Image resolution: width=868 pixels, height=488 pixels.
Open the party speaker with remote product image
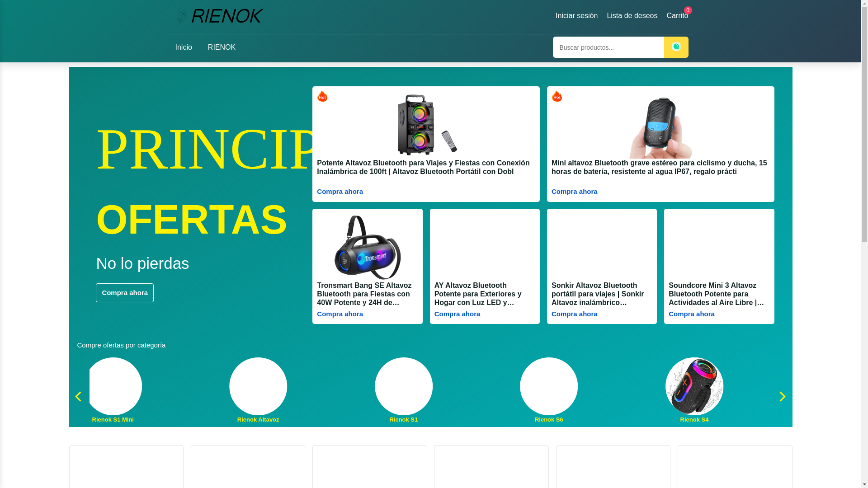tap(426, 125)
